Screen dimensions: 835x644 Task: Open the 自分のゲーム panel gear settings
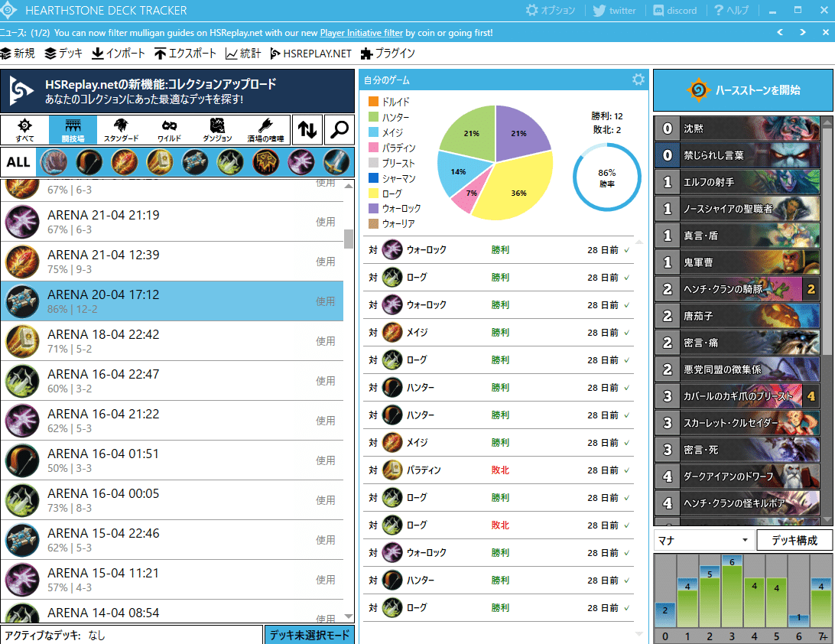[x=638, y=80]
